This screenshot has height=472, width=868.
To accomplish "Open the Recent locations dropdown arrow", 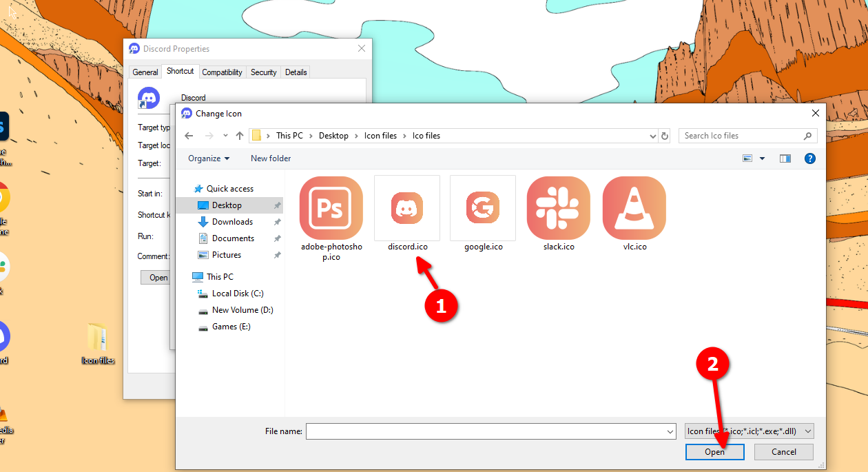I will (x=225, y=136).
